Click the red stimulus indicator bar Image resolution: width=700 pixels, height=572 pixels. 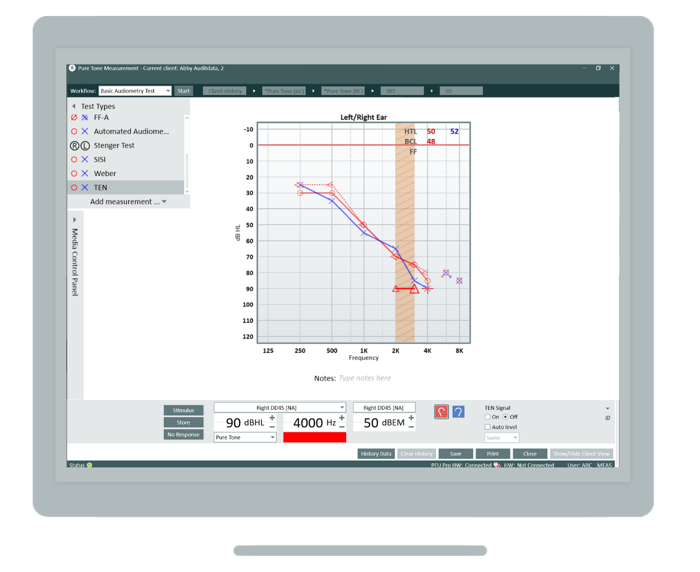coord(314,437)
